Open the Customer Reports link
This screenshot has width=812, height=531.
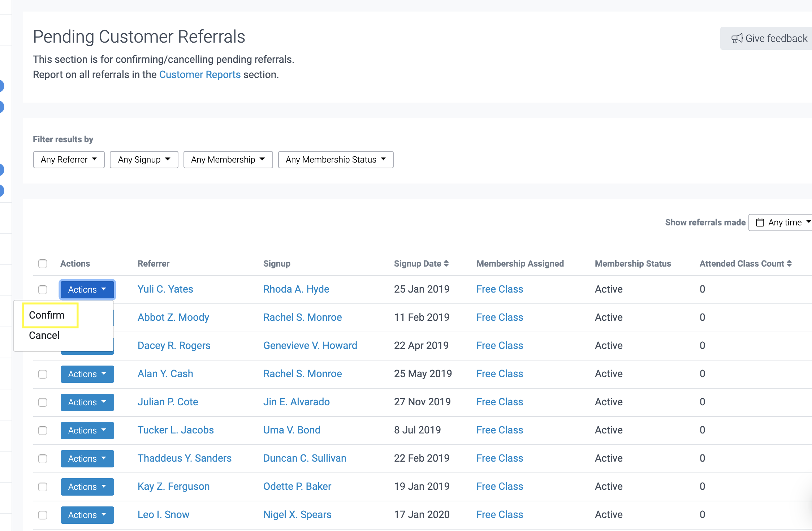200,74
